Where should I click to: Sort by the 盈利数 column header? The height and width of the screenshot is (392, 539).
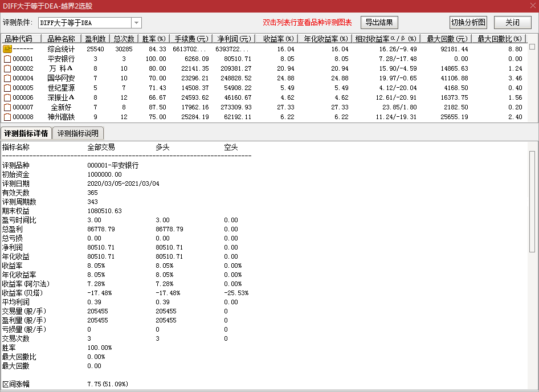point(95,39)
